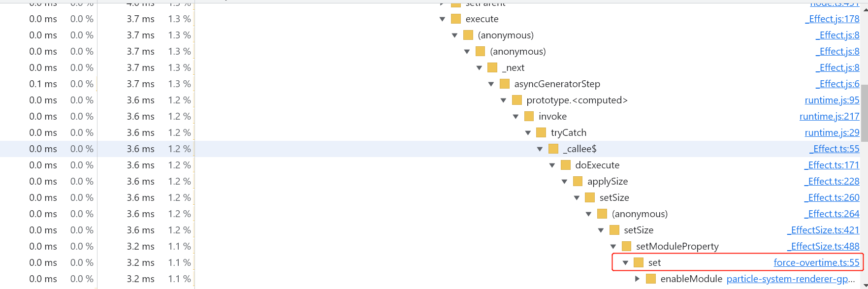Click the yellow icon beside invoke
This screenshot has width=868, height=289.
[x=529, y=117]
